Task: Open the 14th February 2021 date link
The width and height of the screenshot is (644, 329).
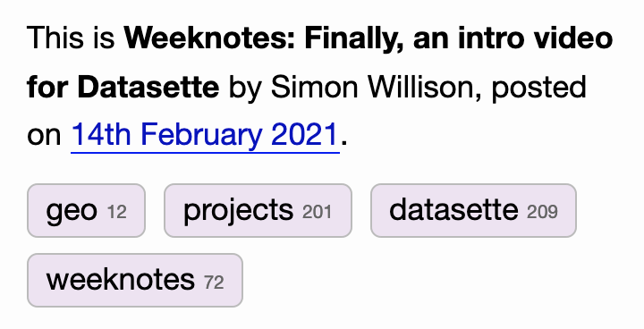Action: click(205, 135)
